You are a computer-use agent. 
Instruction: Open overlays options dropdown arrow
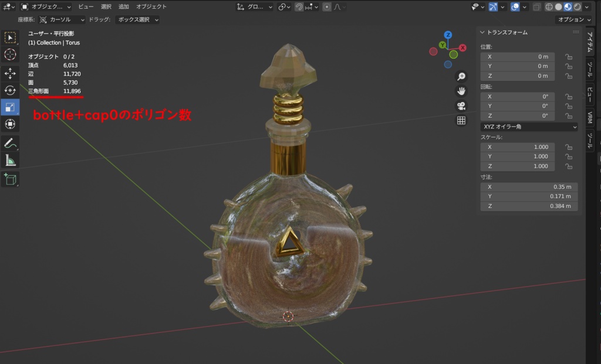tap(524, 7)
